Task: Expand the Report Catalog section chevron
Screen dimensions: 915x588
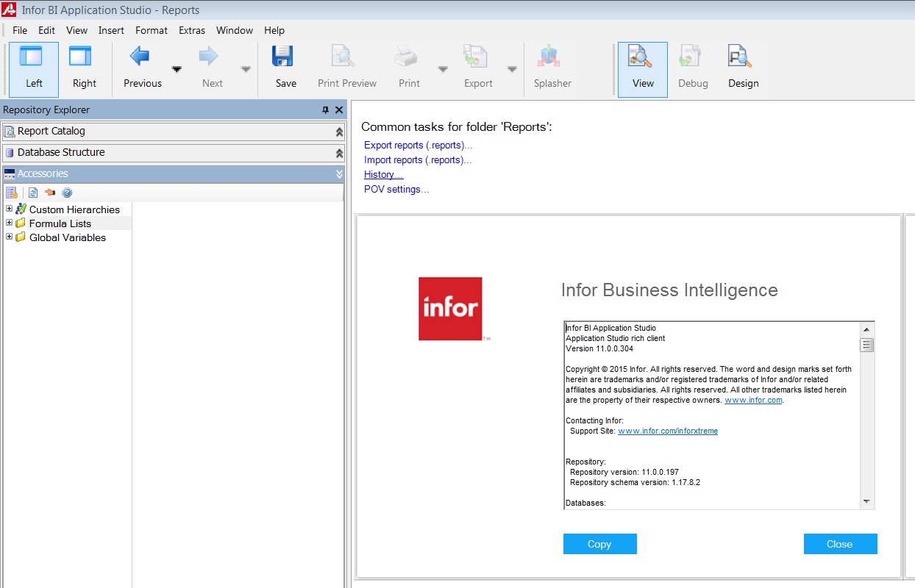Action: (339, 132)
